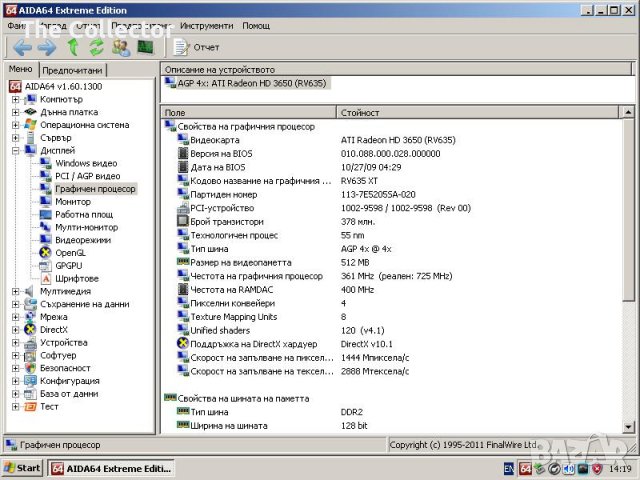The height and width of the screenshot is (480, 640).
Task: Open the Шрифтове tree entry
Action: click(76, 278)
